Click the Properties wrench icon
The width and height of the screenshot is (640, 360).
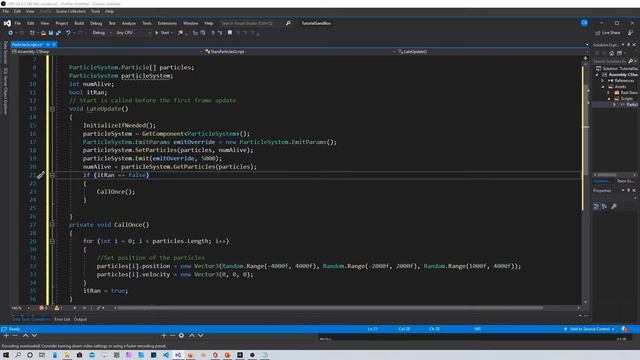tap(614, 207)
